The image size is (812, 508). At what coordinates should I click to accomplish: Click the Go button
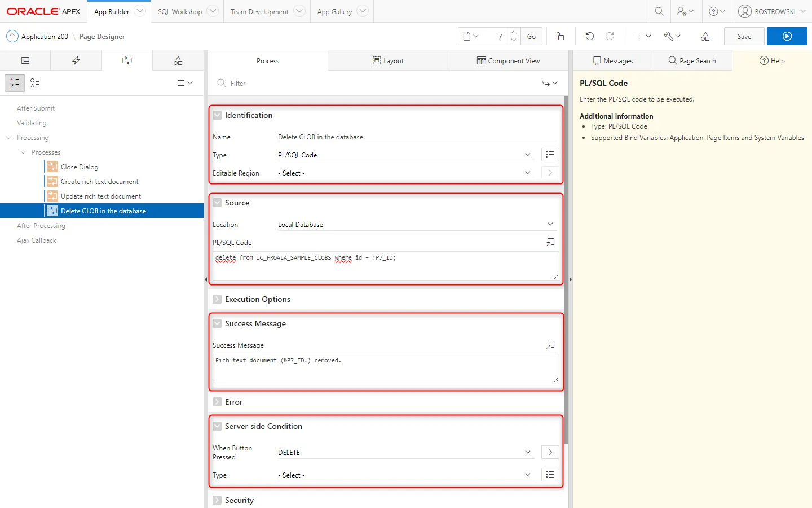click(x=531, y=36)
